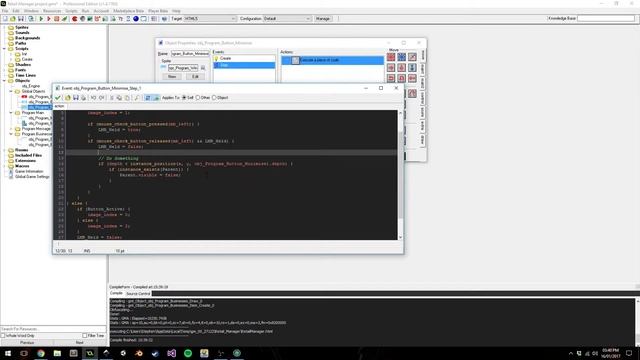Collapse the Objects folder in resource tree
The image size is (640, 360).
(x=4, y=81)
